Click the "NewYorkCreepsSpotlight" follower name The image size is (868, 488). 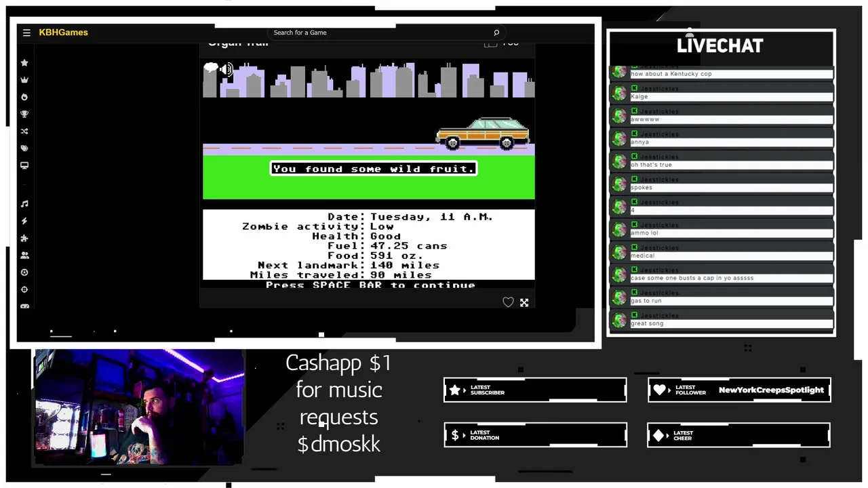(x=771, y=390)
